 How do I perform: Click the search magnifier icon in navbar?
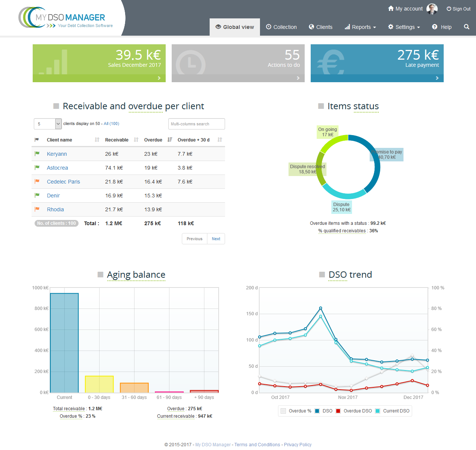click(467, 27)
